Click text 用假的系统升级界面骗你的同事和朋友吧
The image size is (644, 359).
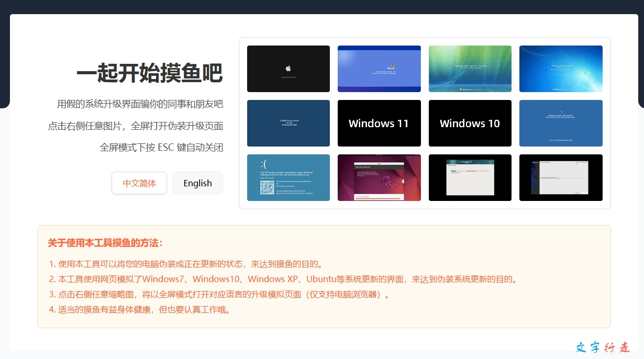click(x=140, y=104)
